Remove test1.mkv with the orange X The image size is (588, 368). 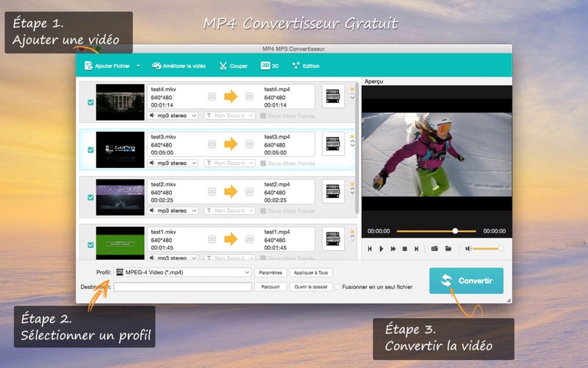point(352,232)
